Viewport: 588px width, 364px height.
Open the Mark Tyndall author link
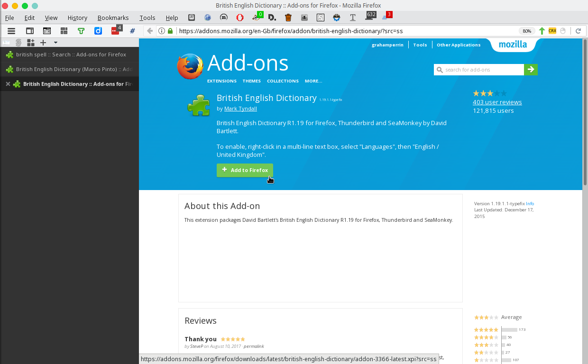pyautogui.click(x=240, y=109)
